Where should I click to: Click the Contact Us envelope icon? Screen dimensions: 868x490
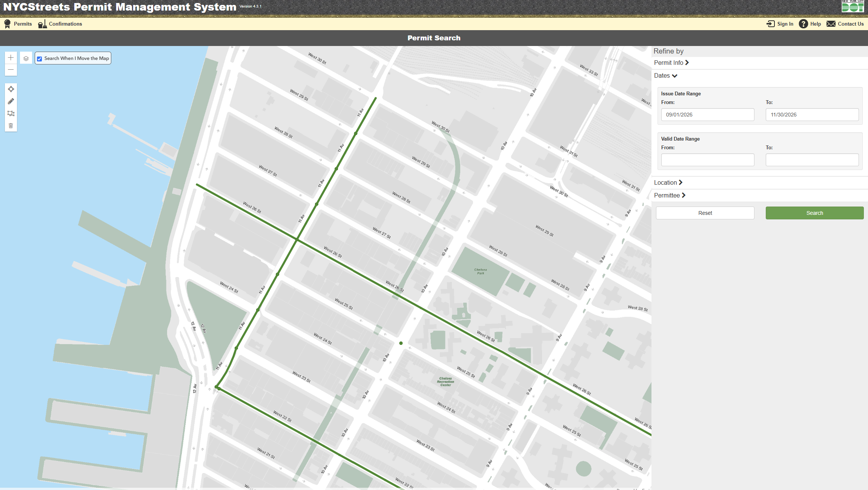(x=831, y=24)
